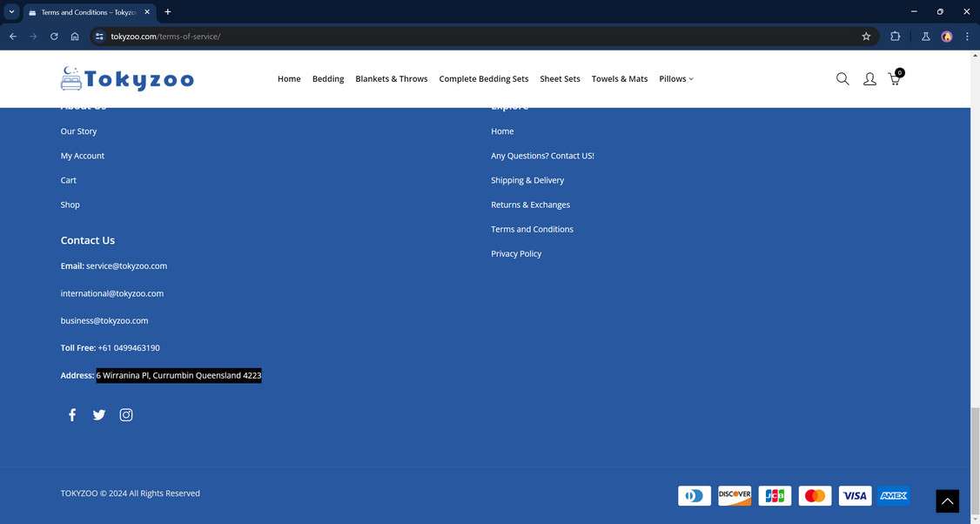Open Complete Bedding Sets menu item
The height and width of the screenshot is (524, 980).
(484, 79)
